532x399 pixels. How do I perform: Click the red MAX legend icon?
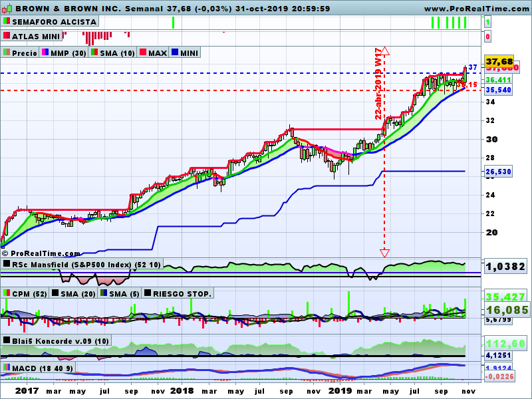click(x=143, y=53)
